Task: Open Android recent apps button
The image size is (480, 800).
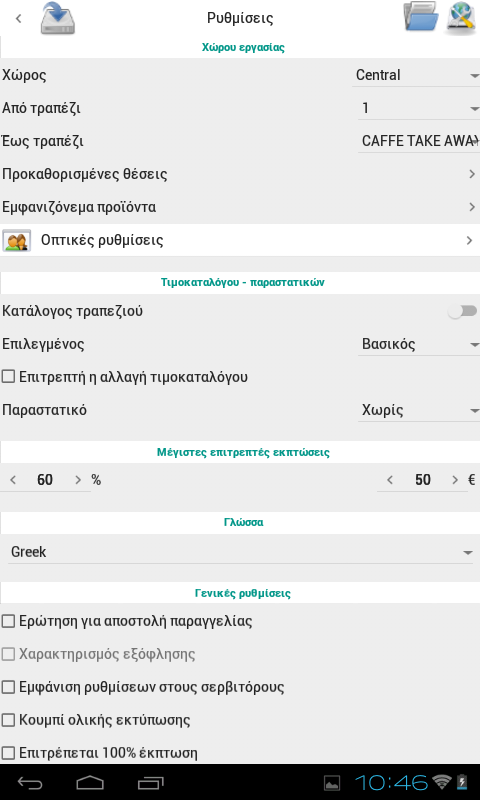Action: [150, 783]
